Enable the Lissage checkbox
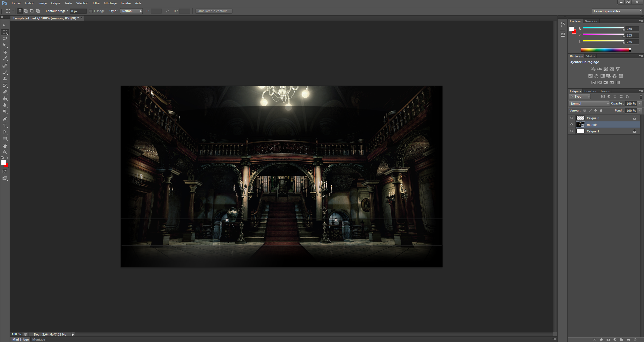Viewport: 644px width, 342px height. click(x=91, y=11)
